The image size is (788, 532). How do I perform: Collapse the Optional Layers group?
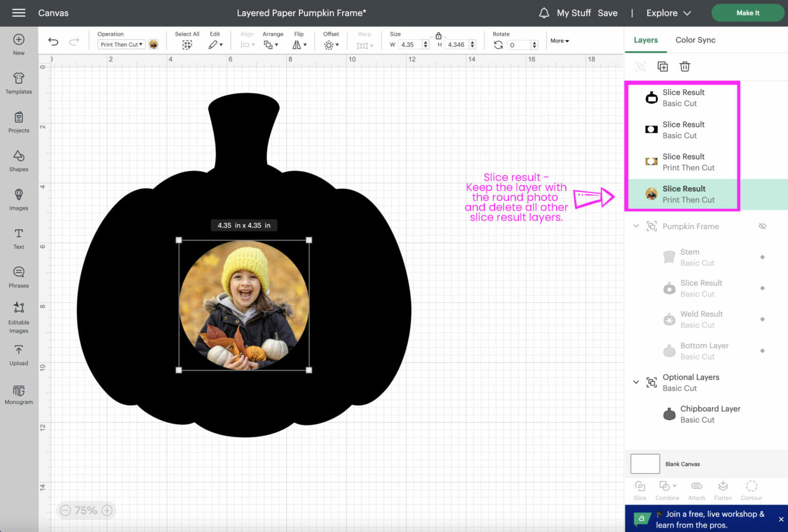click(x=636, y=382)
